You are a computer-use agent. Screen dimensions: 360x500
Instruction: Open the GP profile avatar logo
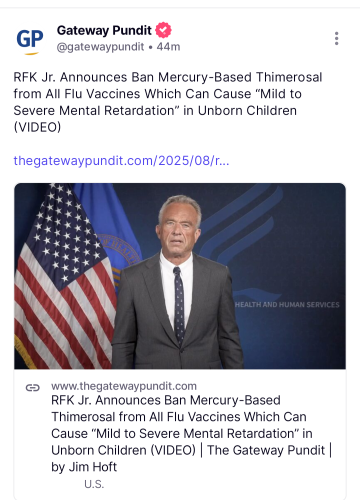tap(30, 40)
